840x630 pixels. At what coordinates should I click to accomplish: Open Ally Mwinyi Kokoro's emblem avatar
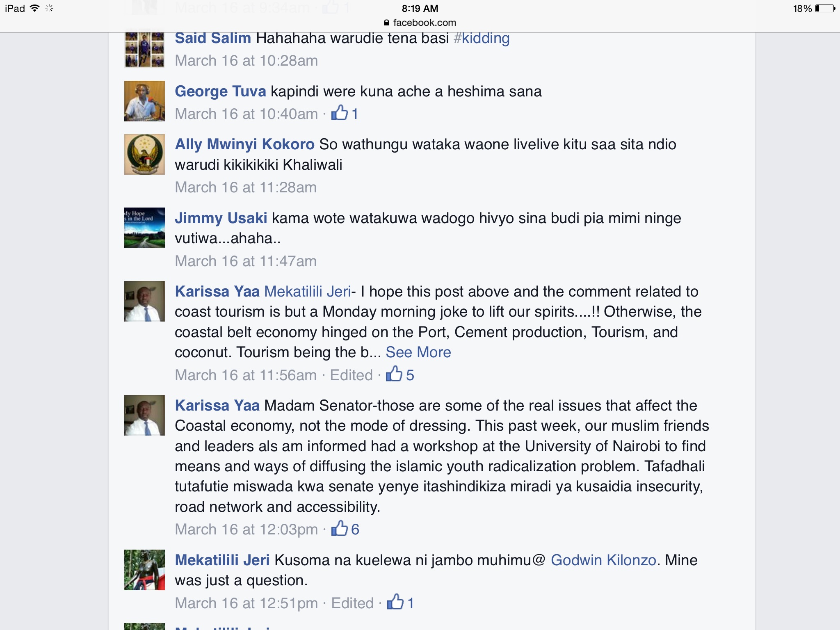[x=144, y=154]
